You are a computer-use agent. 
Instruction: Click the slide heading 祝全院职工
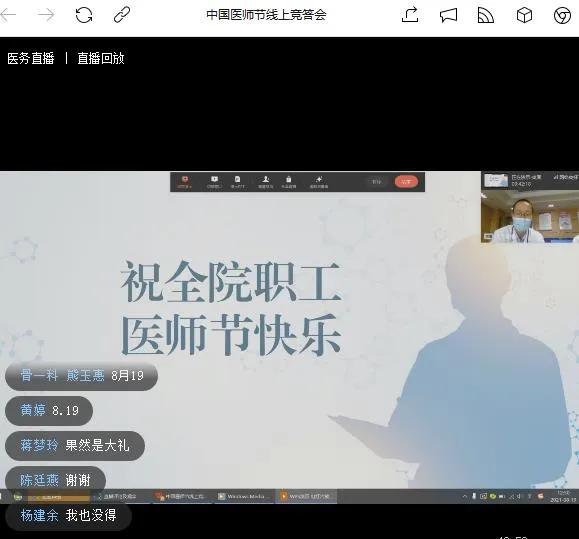point(231,282)
